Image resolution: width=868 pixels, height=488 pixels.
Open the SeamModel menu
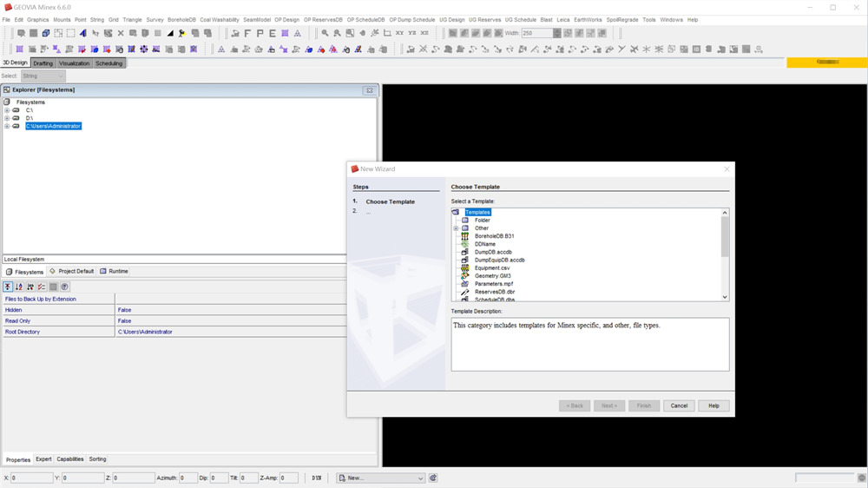pyautogui.click(x=257, y=19)
